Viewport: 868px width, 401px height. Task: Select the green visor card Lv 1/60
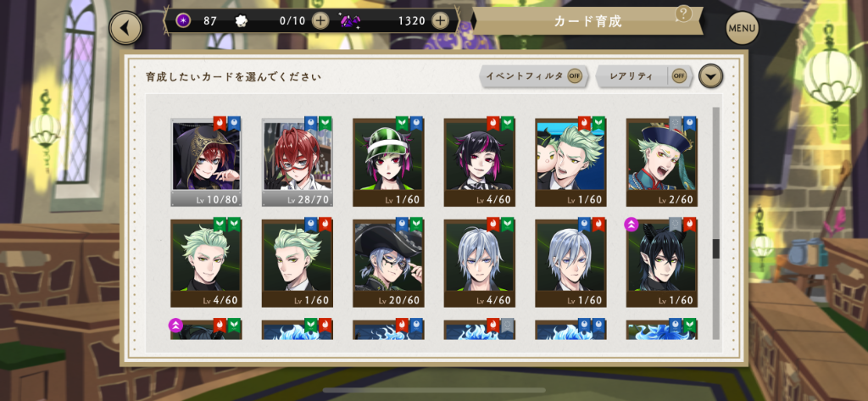(x=388, y=162)
